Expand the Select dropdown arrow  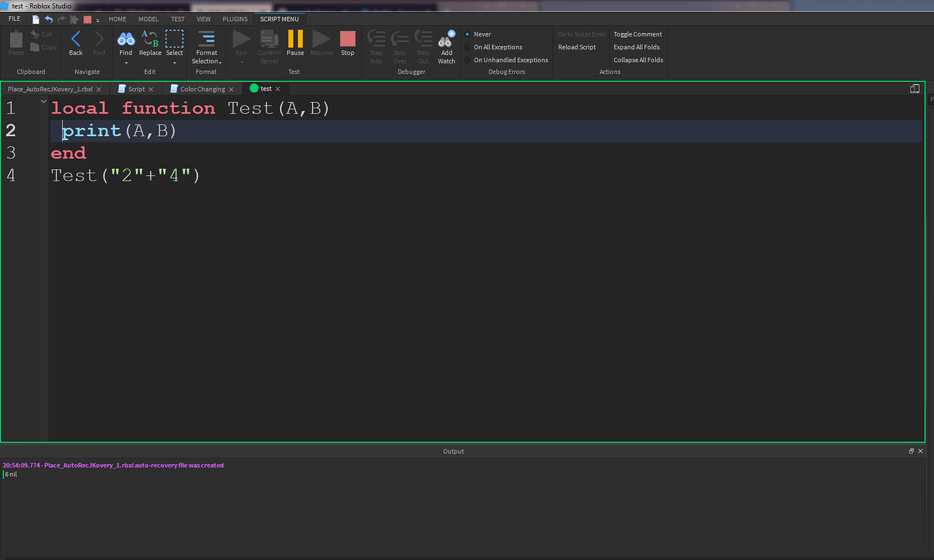click(x=175, y=63)
